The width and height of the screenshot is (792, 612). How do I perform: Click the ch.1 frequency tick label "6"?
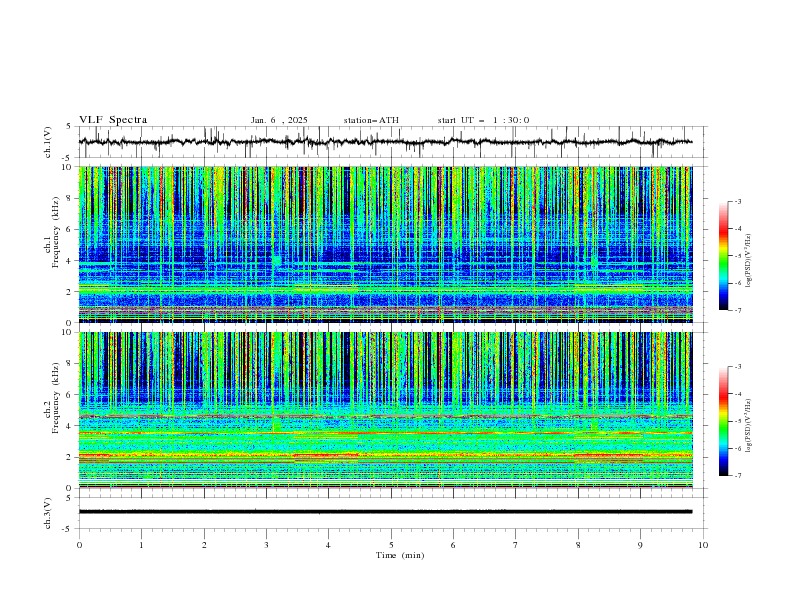[x=71, y=229]
